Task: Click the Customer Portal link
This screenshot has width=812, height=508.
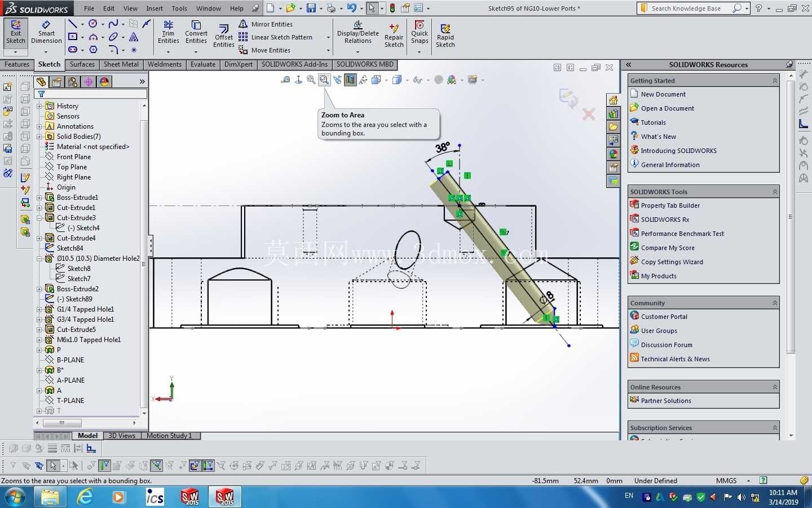Action: coord(664,317)
